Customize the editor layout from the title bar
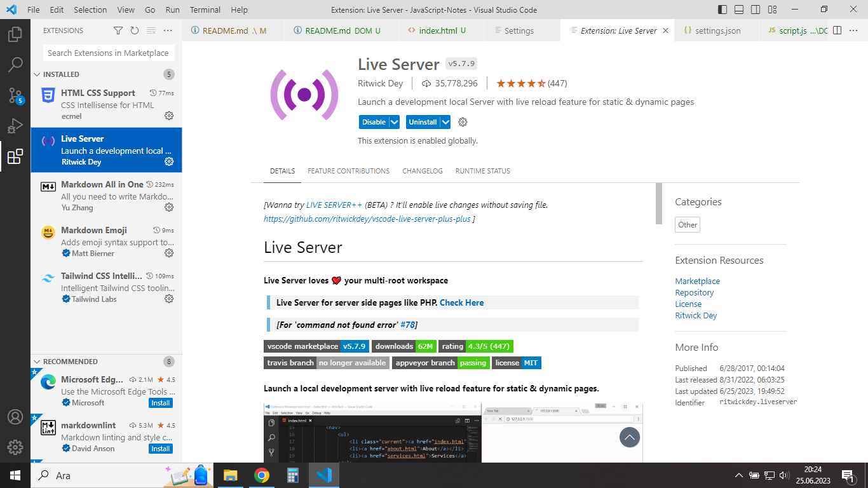Image resolution: width=868 pixels, height=488 pixels. (772, 10)
